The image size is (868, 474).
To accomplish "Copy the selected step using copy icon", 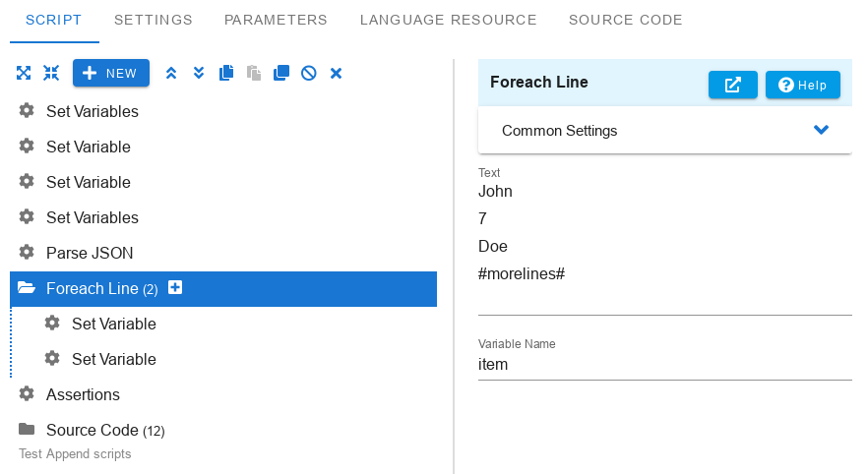I will tap(226, 73).
